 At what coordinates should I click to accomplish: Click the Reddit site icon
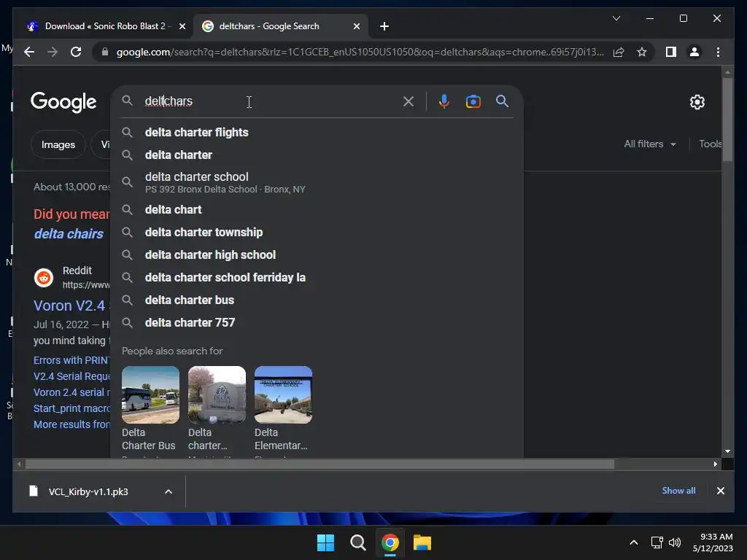click(x=44, y=278)
